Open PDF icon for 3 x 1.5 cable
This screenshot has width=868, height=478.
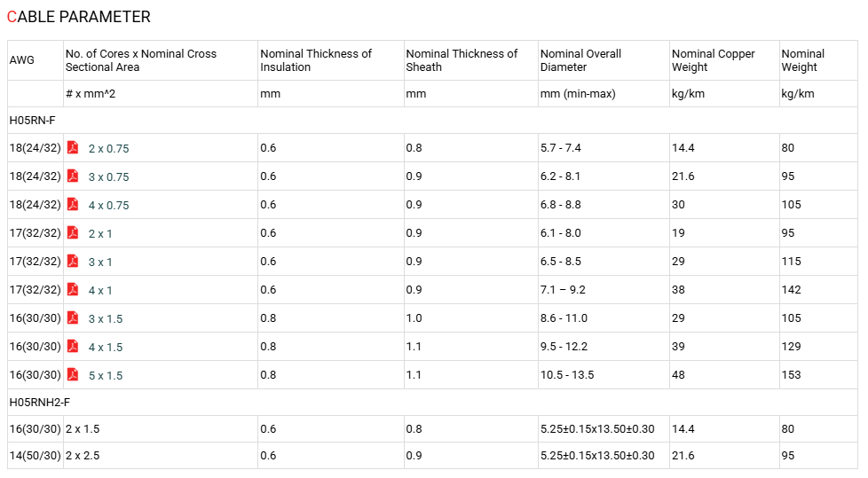tap(73, 317)
